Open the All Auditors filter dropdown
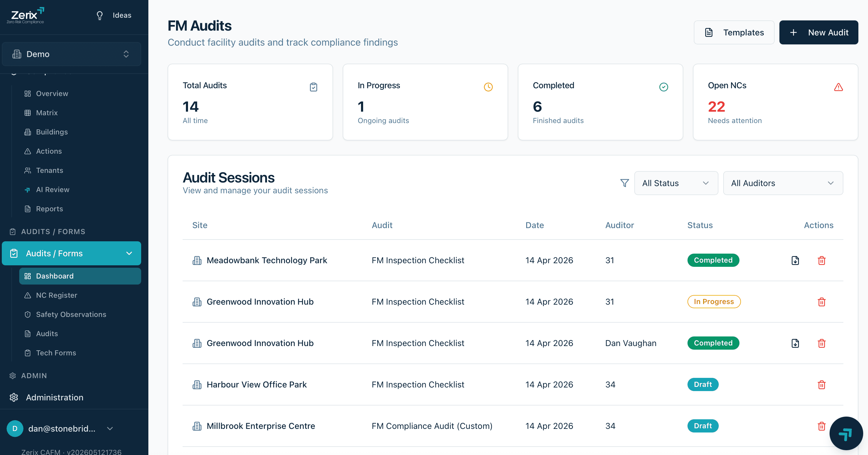Screen dimensions: 868x455 783,183
